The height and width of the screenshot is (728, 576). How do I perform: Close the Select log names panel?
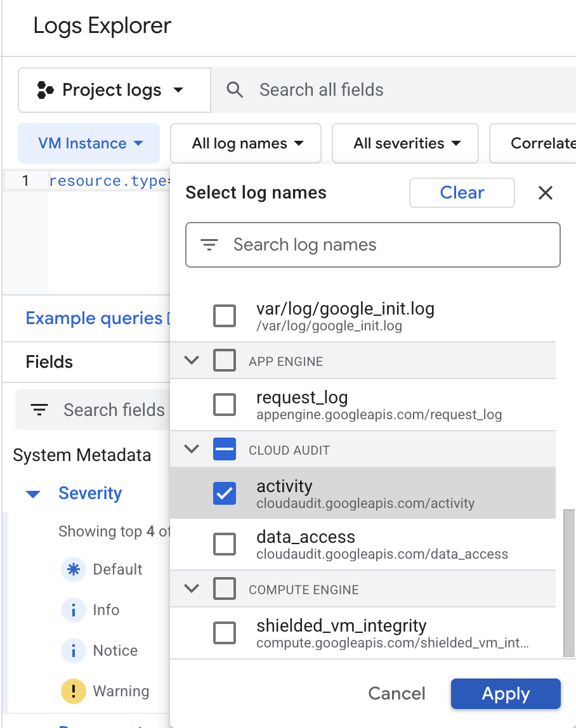coord(546,193)
